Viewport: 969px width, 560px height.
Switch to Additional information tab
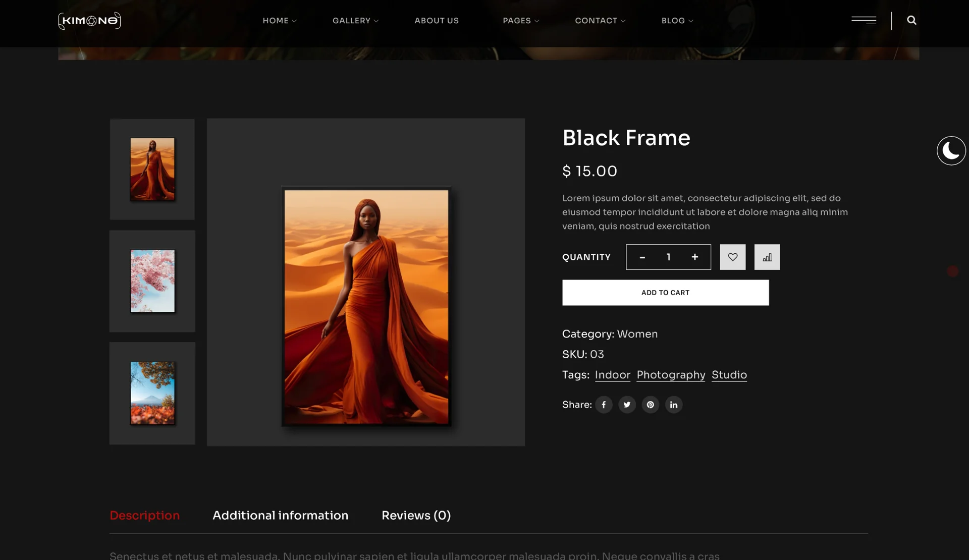(x=280, y=515)
